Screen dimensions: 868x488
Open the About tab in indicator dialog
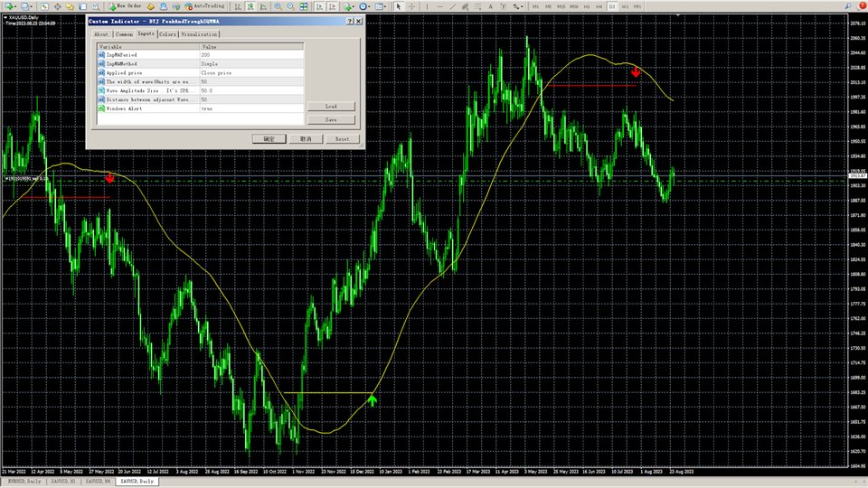tap(100, 34)
